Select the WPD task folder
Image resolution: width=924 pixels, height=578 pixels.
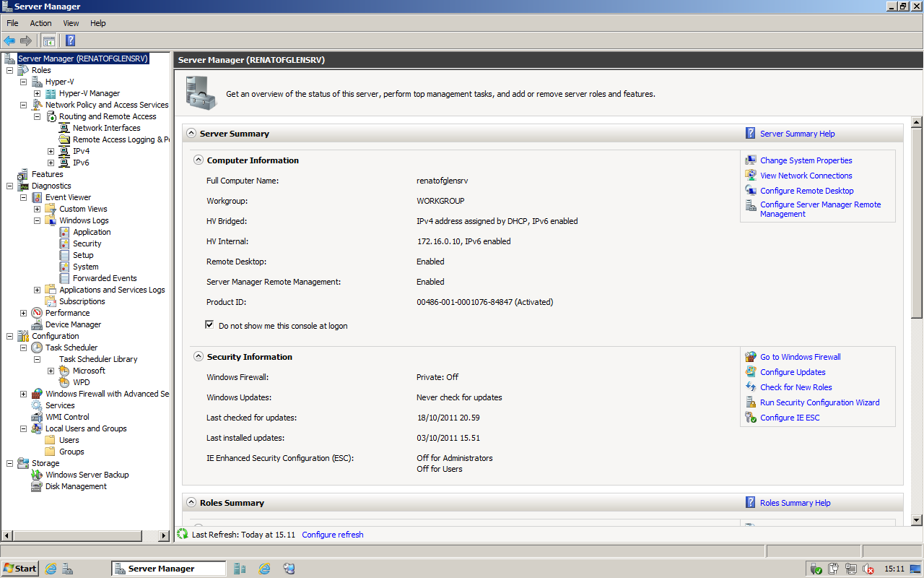[81, 382]
